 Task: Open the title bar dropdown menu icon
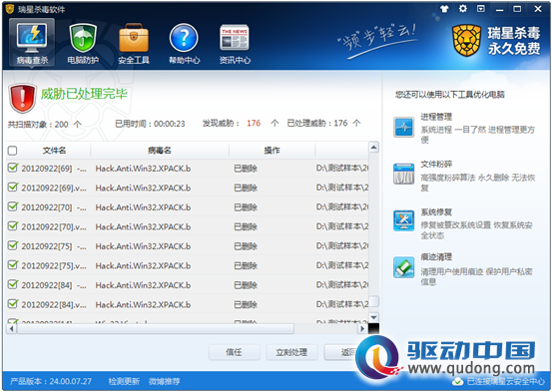pos(481,9)
